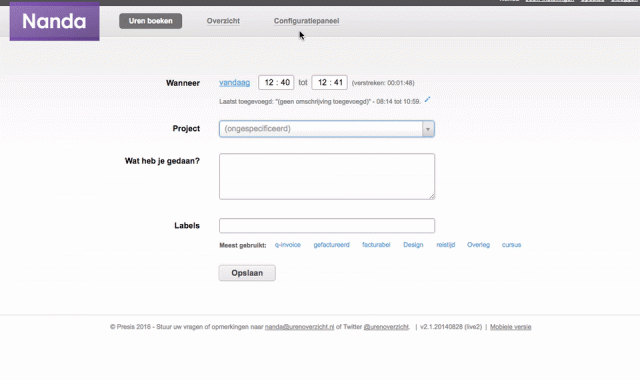Open the Project dropdown arrow
Screen dimensions: 640x380
(x=428, y=129)
